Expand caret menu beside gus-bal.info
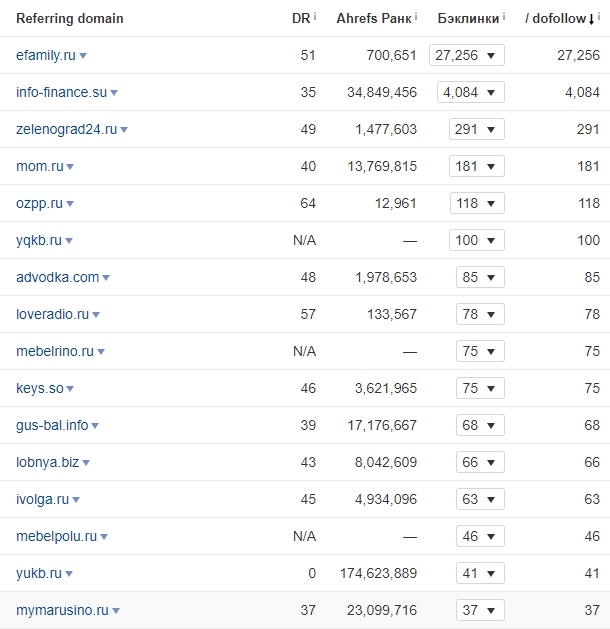 click(x=95, y=426)
